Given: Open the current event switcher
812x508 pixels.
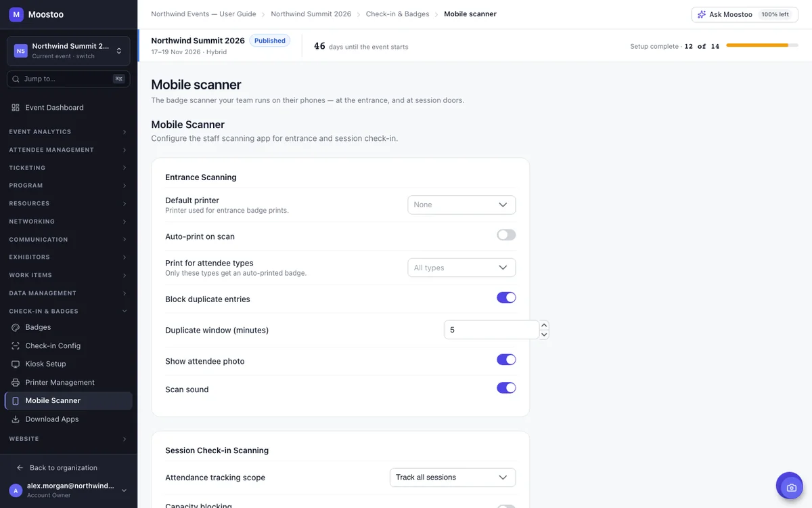Looking at the screenshot, I should (x=68, y=51).
